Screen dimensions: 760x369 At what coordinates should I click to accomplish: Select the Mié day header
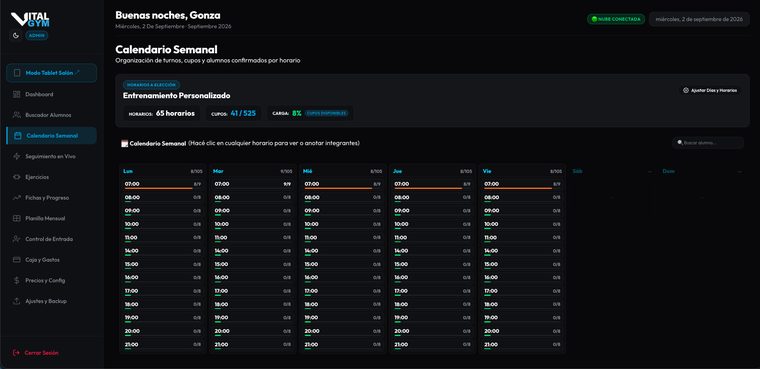click(308, 171)
